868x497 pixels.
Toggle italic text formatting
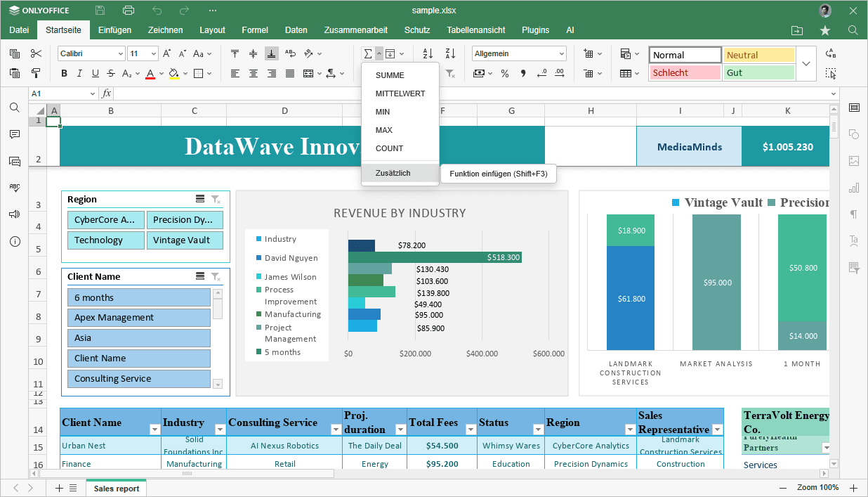tap(79, 73)
